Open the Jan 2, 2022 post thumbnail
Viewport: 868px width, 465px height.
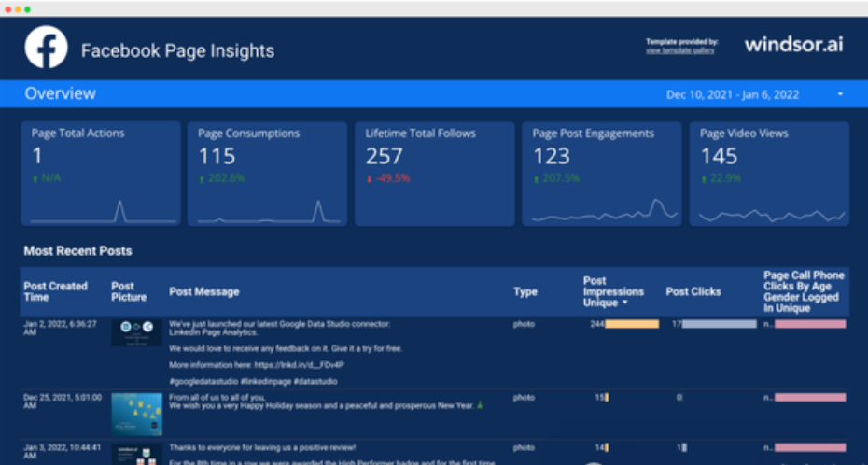[x=136, y=332]
